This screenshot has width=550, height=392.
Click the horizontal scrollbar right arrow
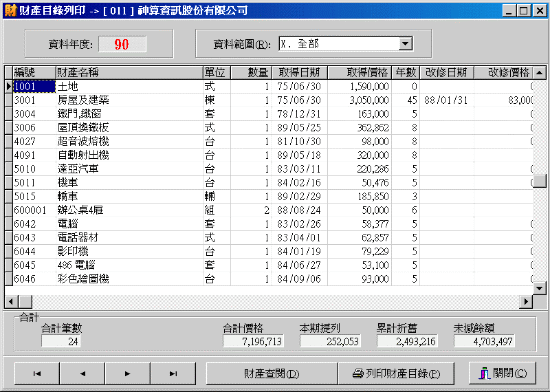coord(526,301)
